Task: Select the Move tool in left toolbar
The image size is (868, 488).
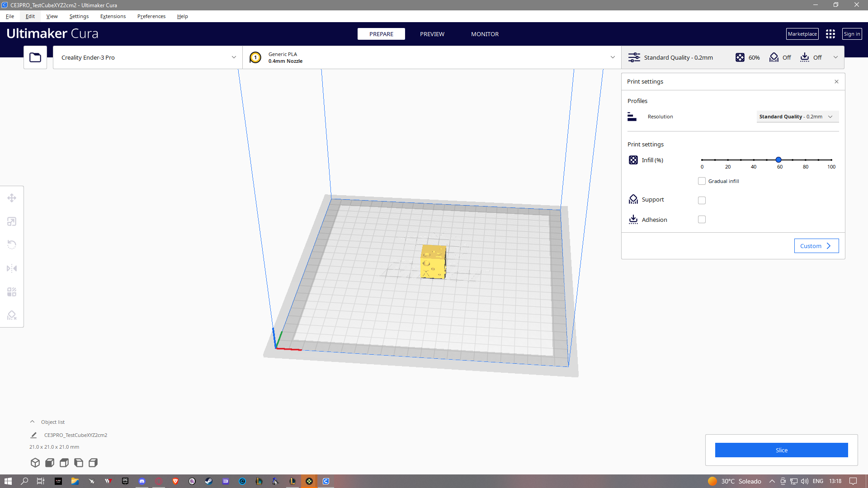Action: click(x=12, y=198)
